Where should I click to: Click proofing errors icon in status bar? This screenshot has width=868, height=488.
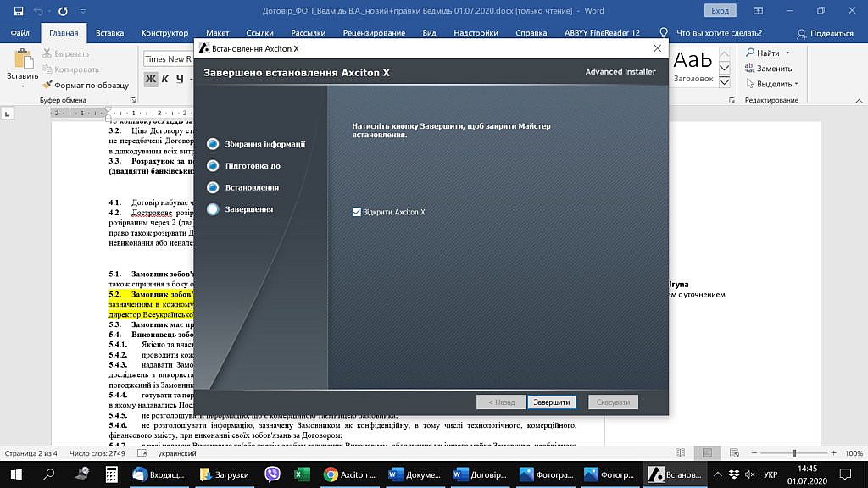(x=142, y=453)
